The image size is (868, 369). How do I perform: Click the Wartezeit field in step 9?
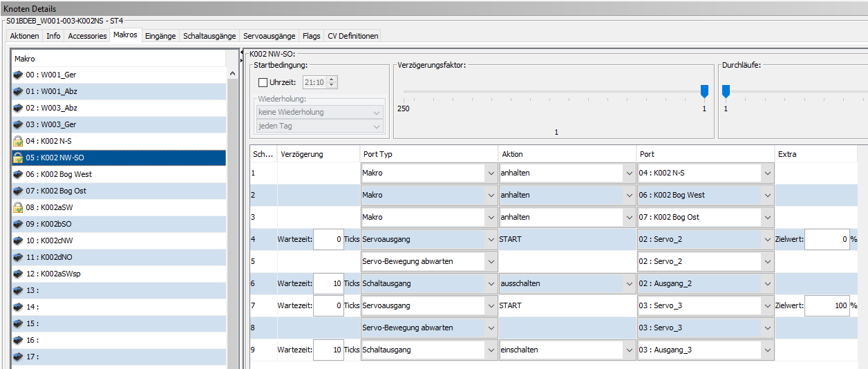coord(328,350)
